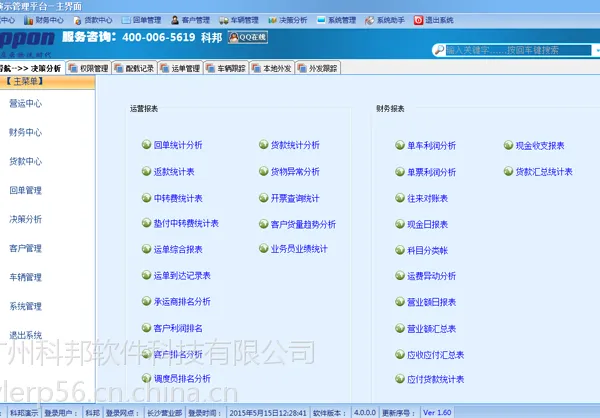Select 营运中心 in the sidebar
Screen dimensions: 600x418
(26, 103)
